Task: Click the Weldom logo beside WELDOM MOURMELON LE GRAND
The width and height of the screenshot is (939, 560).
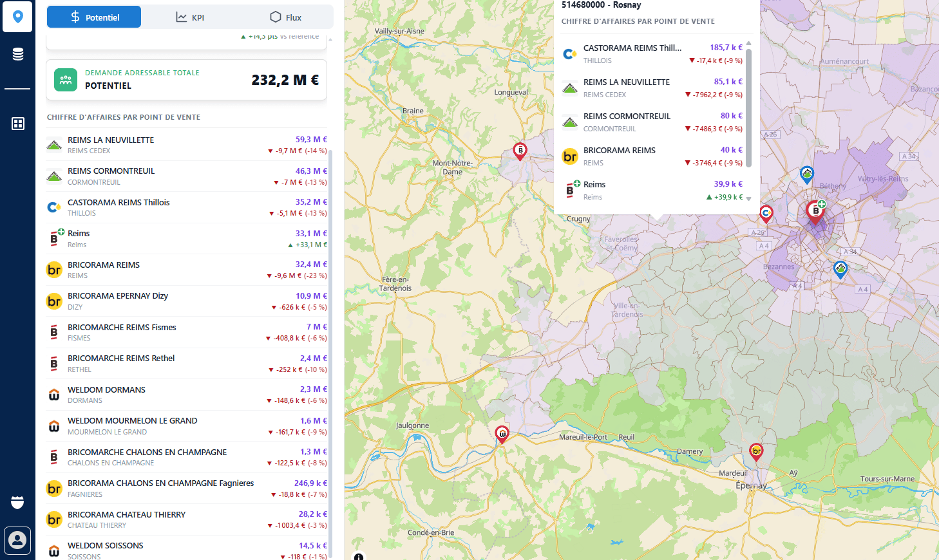Action: pos(54,426)
